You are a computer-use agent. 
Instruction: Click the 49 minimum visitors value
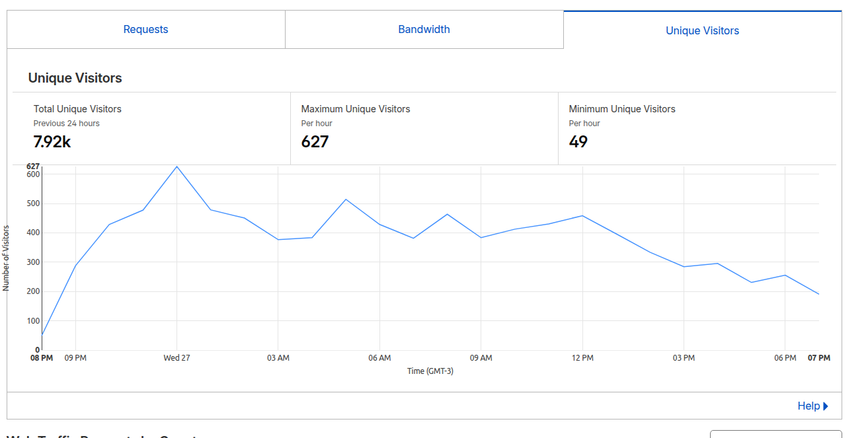coord(578,141)
